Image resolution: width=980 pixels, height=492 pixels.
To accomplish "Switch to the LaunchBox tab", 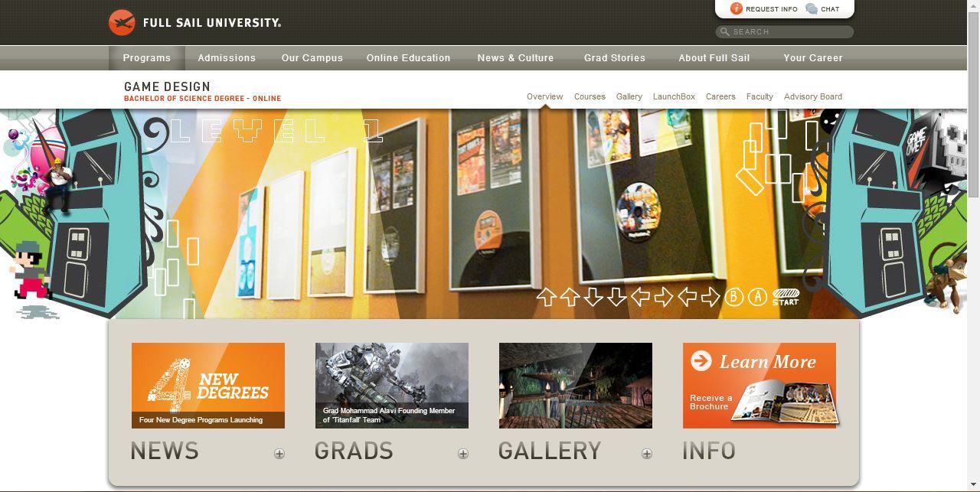I will pyautogui.click(x=674, y=96).
